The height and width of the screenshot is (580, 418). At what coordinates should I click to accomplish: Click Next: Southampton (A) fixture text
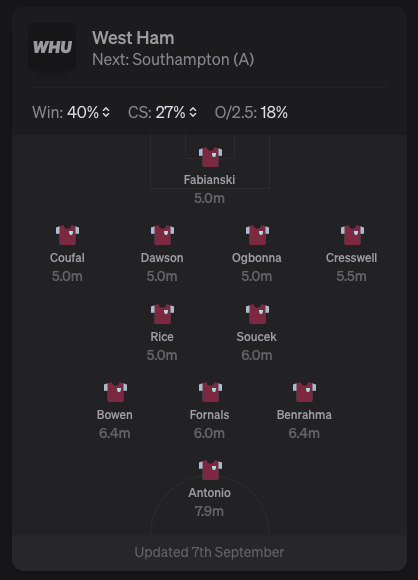click(x=173, y=60)
